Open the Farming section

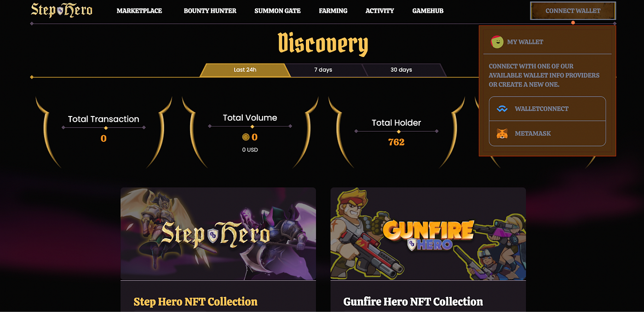[x=333, y=11]
